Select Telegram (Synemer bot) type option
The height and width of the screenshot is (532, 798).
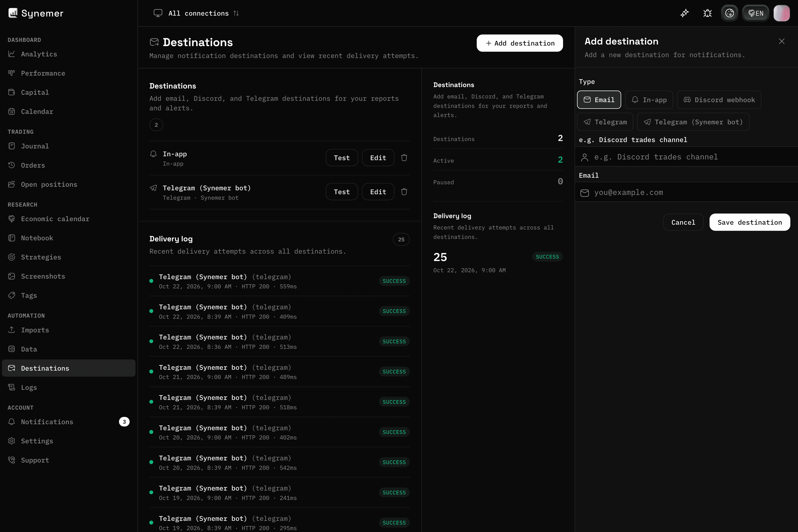tap(693, 122)
